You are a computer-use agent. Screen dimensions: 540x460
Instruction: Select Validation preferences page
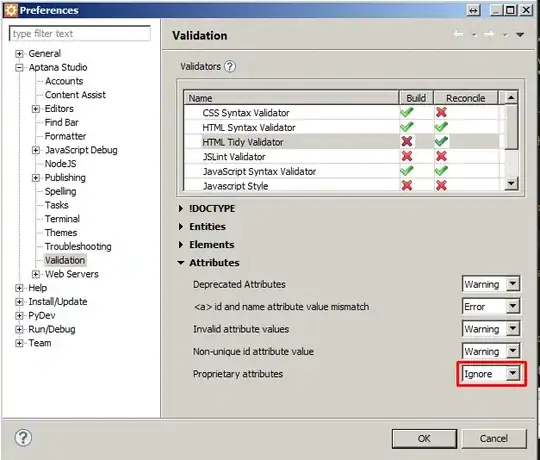click(x=65, y=260)
